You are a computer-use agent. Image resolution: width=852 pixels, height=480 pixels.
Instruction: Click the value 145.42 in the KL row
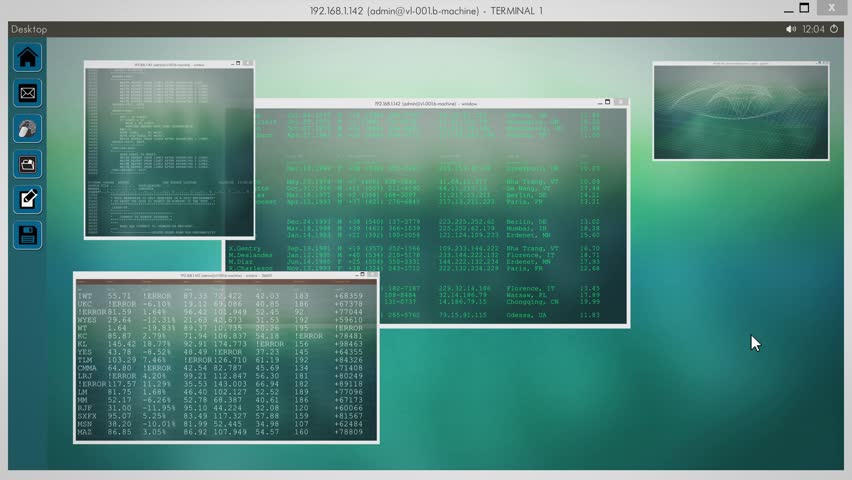tap(122, 344)
